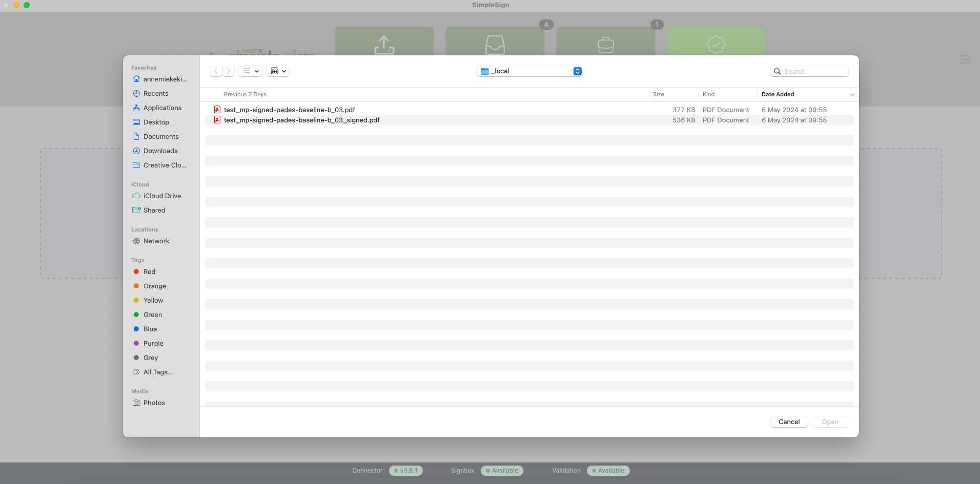
Task: Toggle Date Added sort order chevron
Action: pyautogui.click(x=852, y=95)
